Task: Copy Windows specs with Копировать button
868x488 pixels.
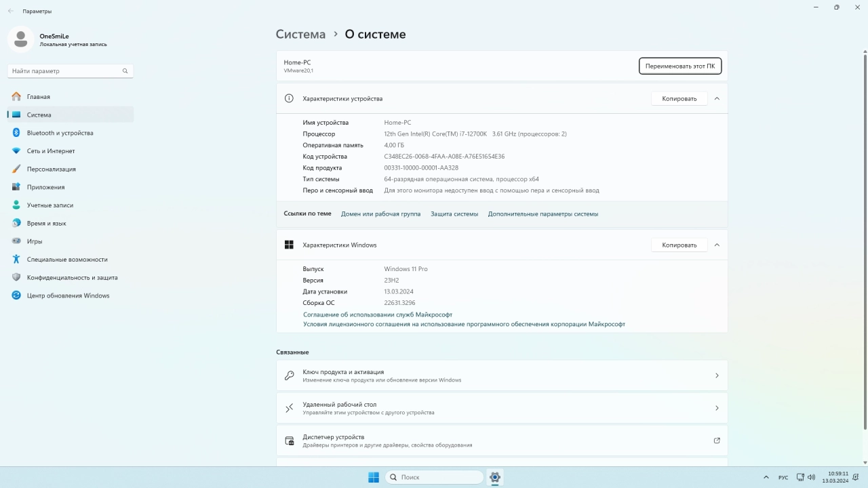Action: point(679,245)
